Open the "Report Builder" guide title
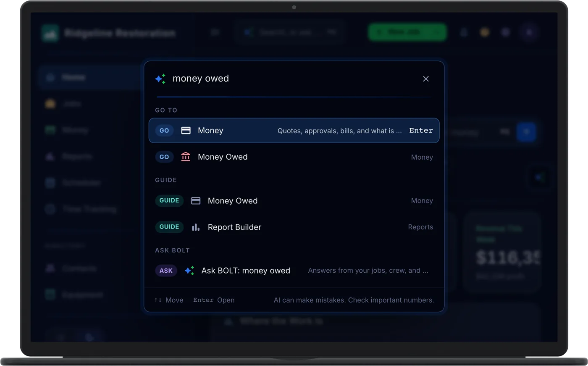This screenshot has height=366, width=588. (234, 227)
